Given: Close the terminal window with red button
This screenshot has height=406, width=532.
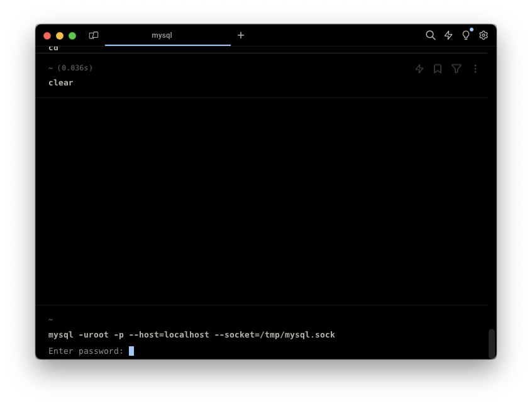Looking at the screenshot, I should coord(47,36).
